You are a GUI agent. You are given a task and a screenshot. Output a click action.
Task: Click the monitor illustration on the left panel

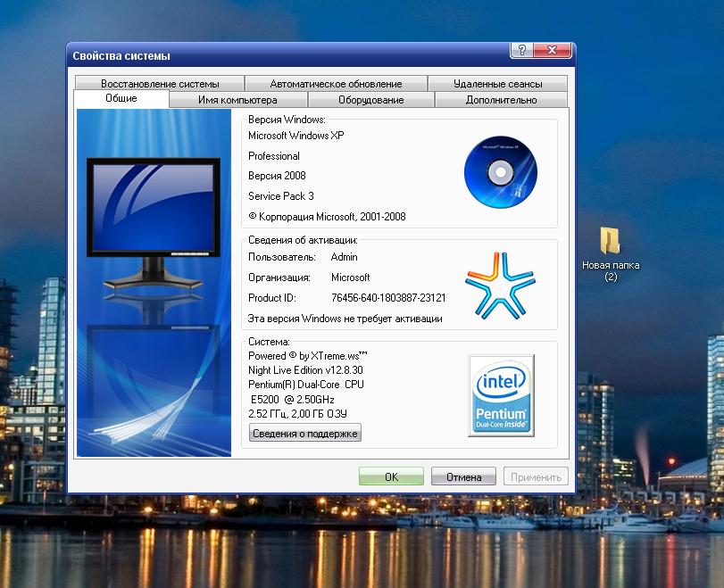pyautogui.click(x=154, y=222)
